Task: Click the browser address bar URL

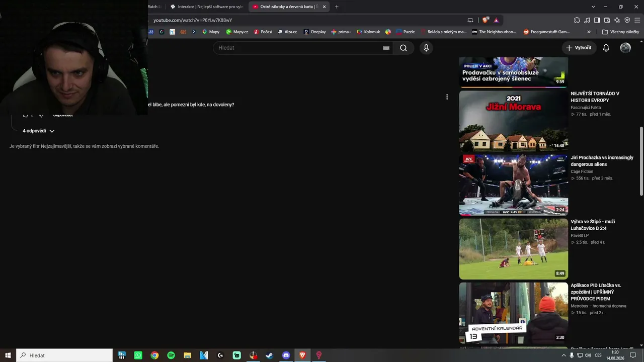Action: [x=193, y=20]
